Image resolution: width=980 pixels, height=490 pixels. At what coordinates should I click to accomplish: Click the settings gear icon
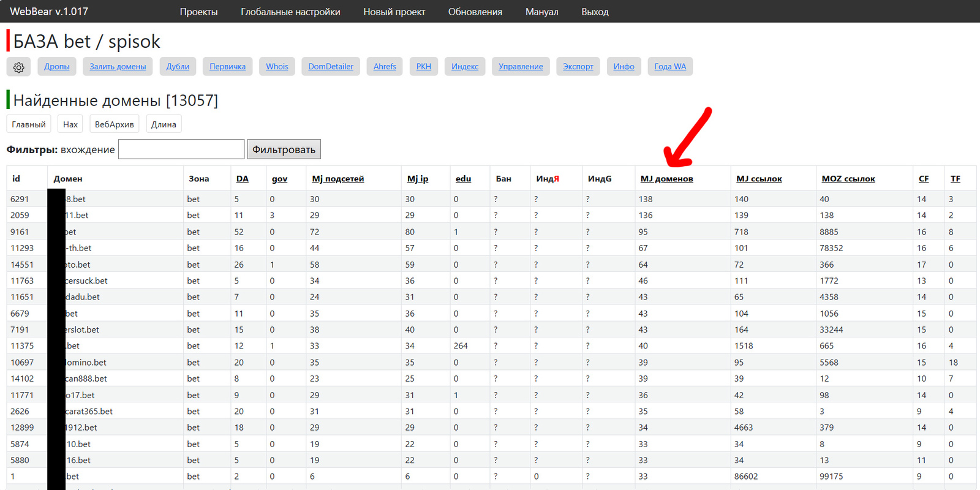tap(19, 67)
